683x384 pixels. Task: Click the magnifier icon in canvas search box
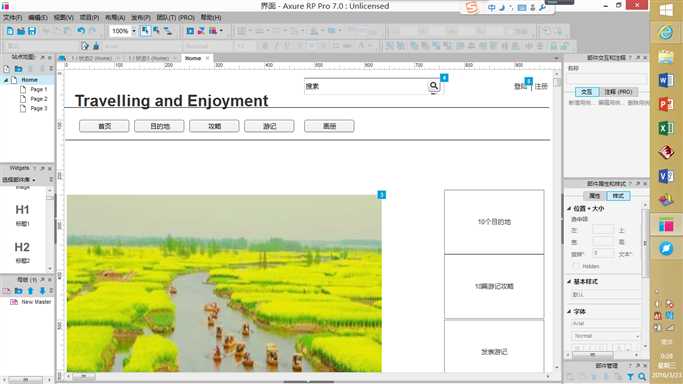[433, 86]
